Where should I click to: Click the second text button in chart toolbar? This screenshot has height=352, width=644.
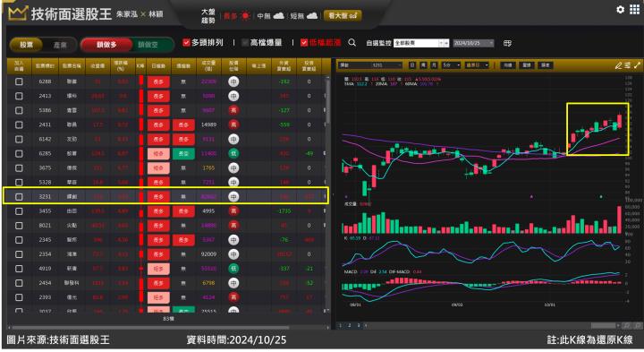(527, 65)
